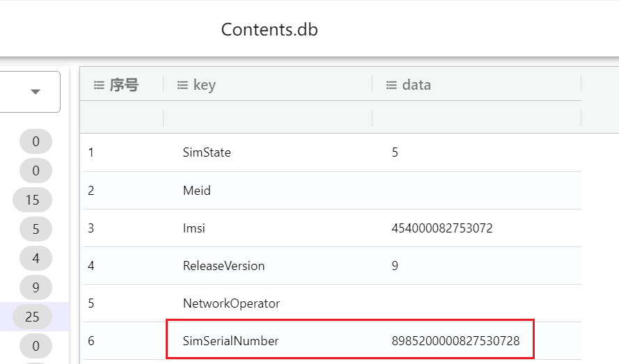The height and width of the screenshot is (364, 619).
Task: Select the Imsi value 454000082753072
Action: [x=442, y=228]
